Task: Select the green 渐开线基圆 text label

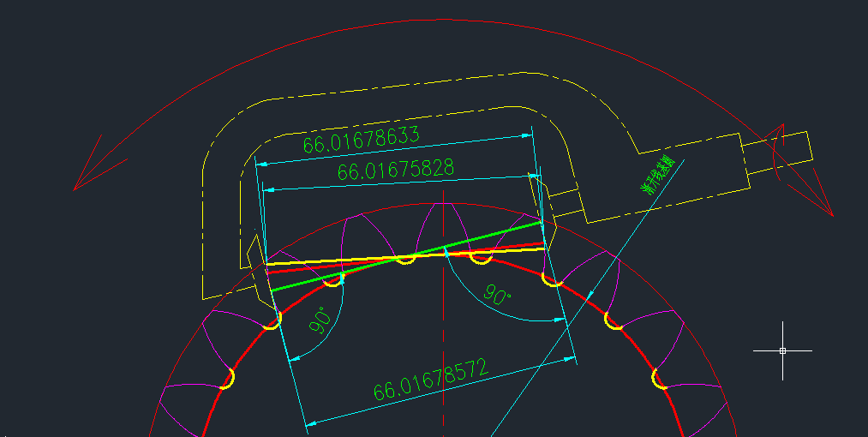Action: [x=658, y=177]
